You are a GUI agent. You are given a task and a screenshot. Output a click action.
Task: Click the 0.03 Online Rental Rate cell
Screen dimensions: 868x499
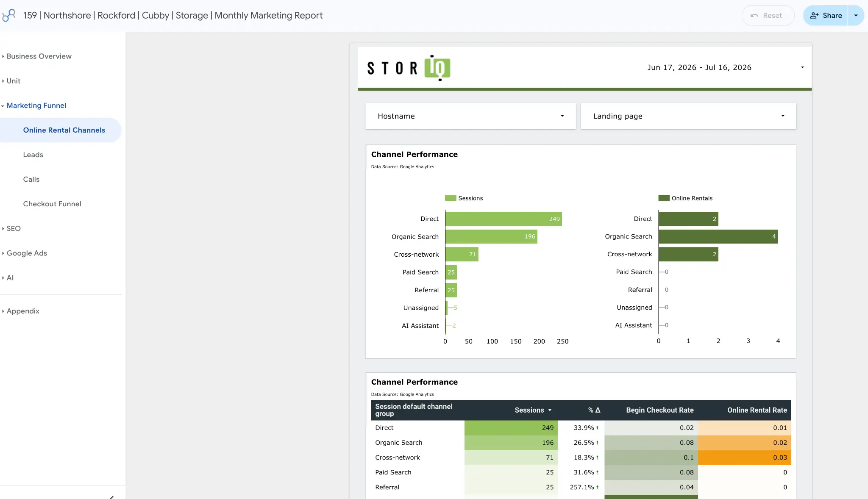[745, 457]
